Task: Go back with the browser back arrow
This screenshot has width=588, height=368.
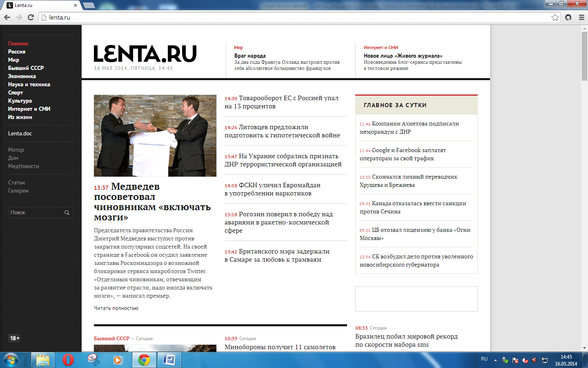Action: point(7,17)
